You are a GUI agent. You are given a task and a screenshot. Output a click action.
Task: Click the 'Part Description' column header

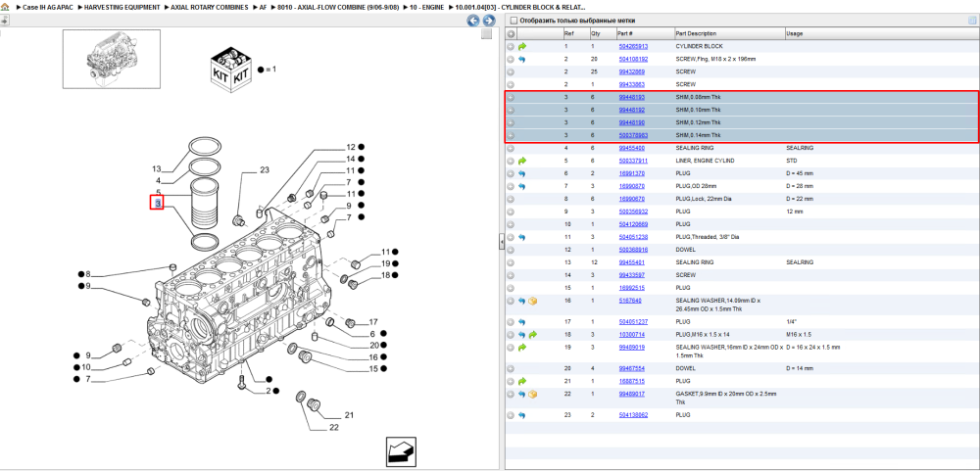pos(696,33)
